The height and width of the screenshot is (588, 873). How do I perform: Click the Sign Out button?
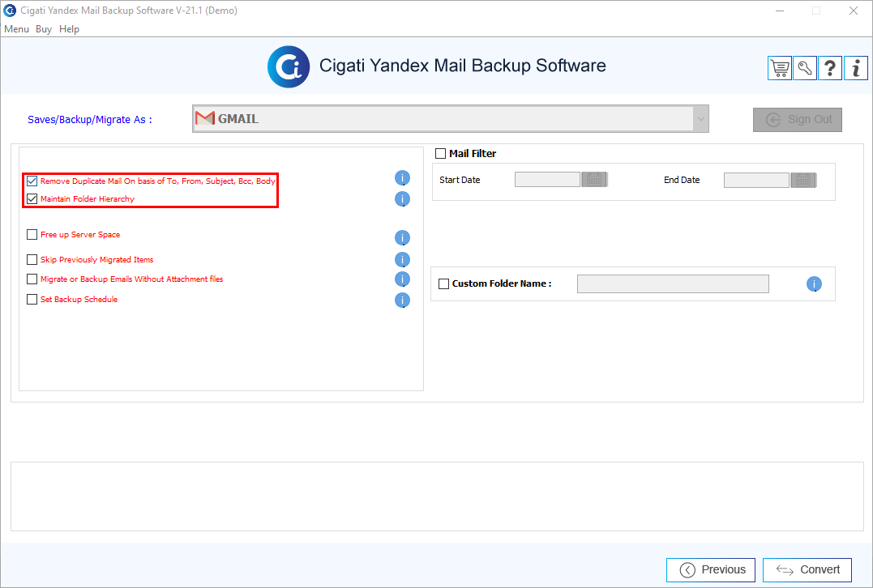point(798,120)
